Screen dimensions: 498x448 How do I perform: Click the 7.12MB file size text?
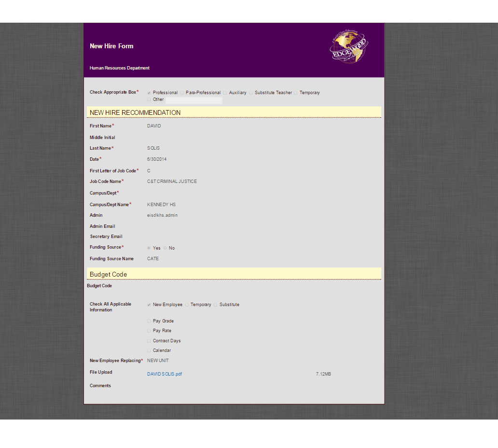(323, 374)
